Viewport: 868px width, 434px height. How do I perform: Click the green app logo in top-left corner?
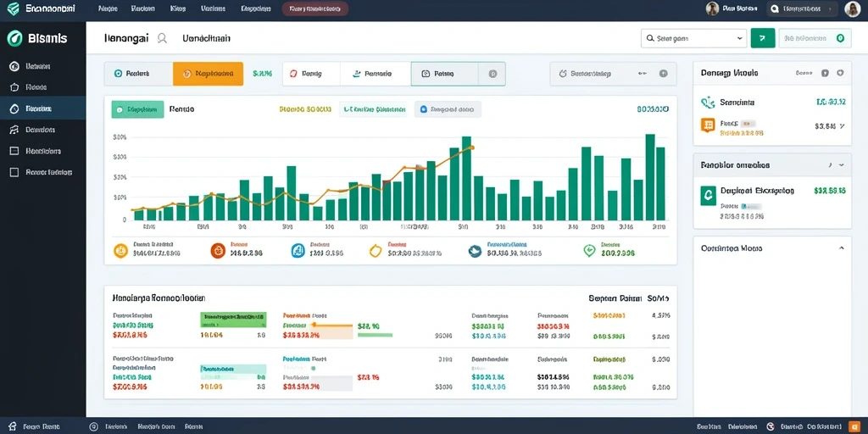pos(13,8)
